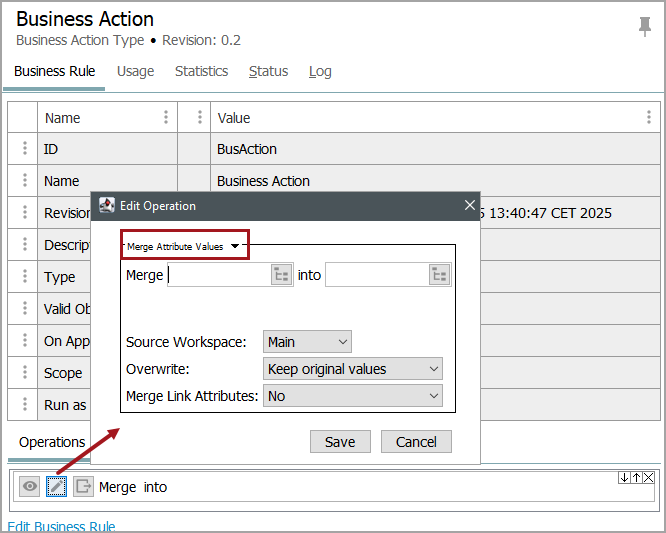Image resolution: width=666 pixels, height=533 pixels.
Task: Switch to the Statistics tab
Action: point(201,71)
